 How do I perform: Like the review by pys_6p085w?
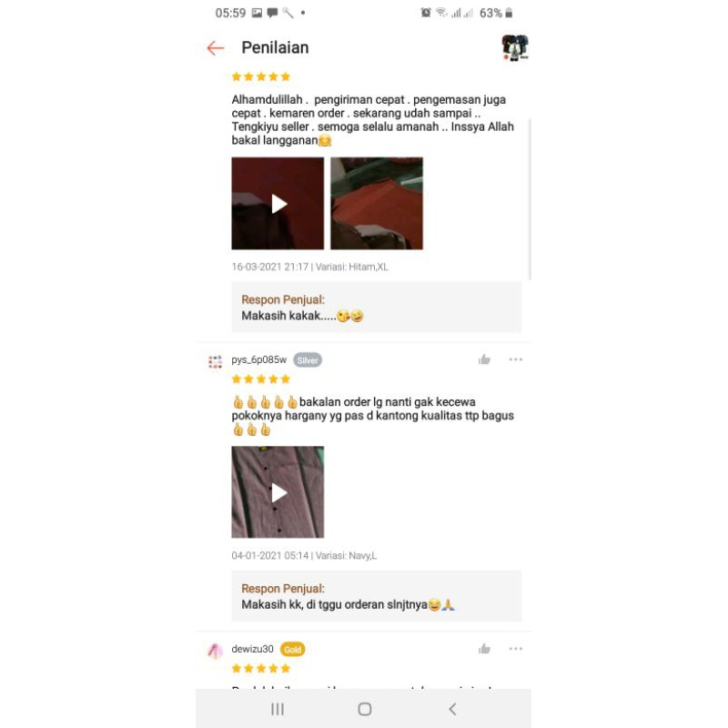tap(484, 359)
